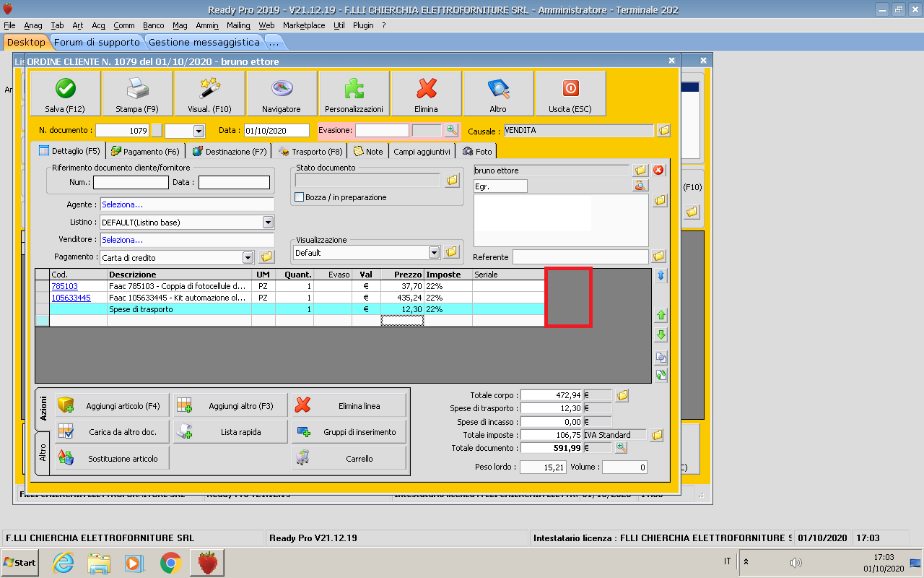Open customer folder next to bruno ettore
Image resolution: width=924 pixels, height=578 pixels.
coord(640,171)
